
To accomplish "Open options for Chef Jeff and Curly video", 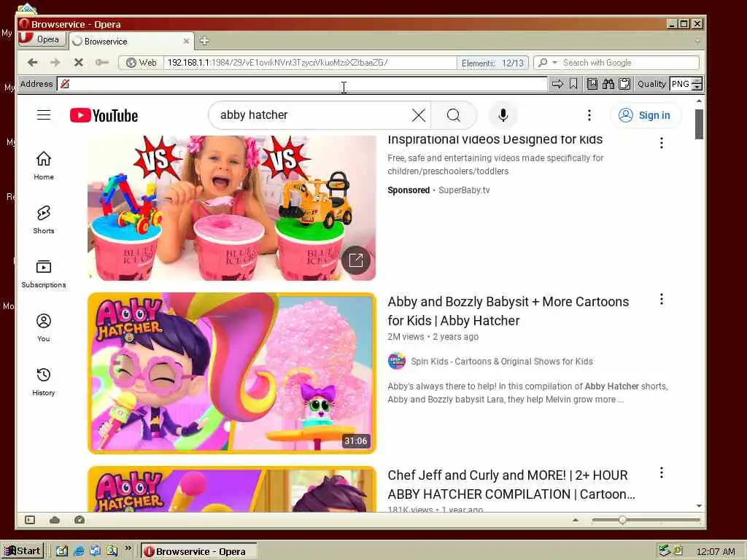I will point(661,472).
